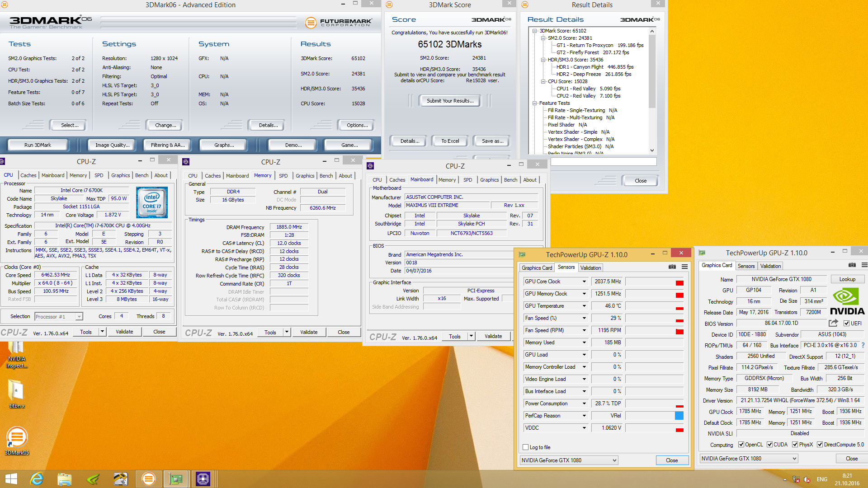868x488 pixels.
Task: Toggle the CUDA computing checkbox
Action: (769, 445)
